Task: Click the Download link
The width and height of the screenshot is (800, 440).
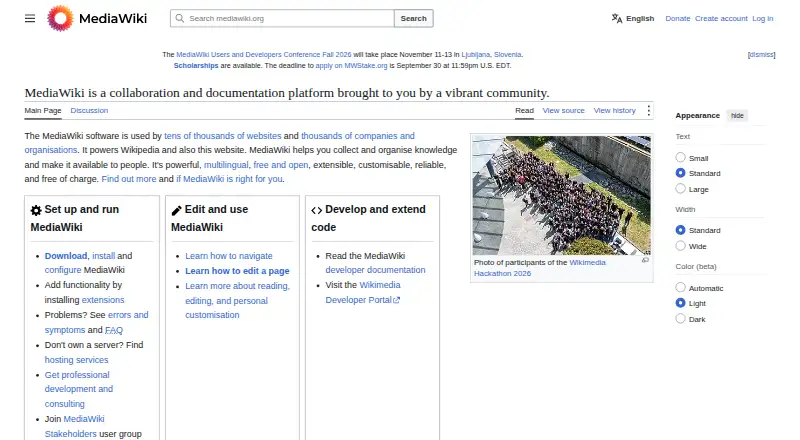Action: (66, 256)
